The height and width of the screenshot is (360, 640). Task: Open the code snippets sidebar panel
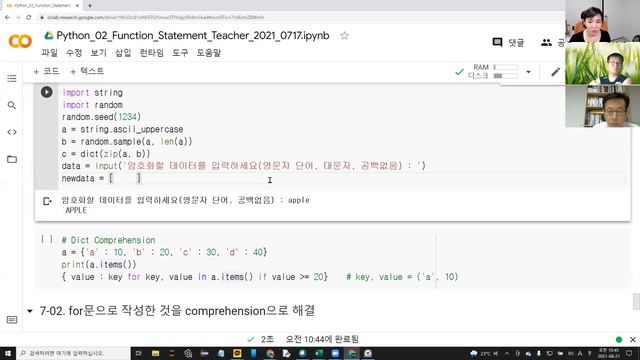tap(12, 132)
